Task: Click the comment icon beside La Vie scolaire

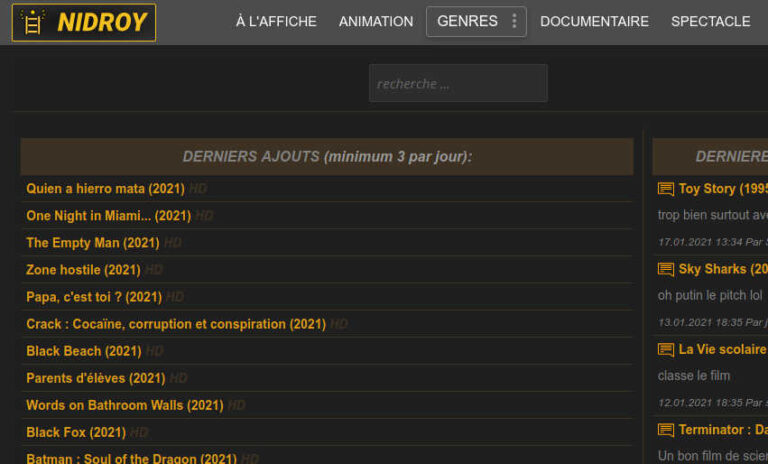Action: tap(665, 350)
